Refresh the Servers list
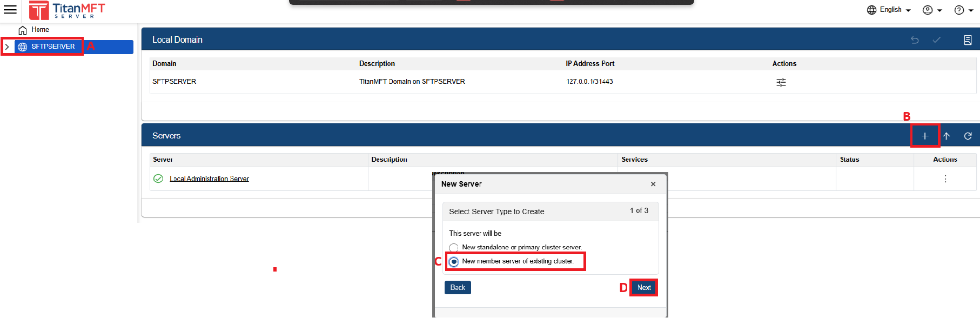The width and height of the screenshot is (980, 324). [968, 136]
